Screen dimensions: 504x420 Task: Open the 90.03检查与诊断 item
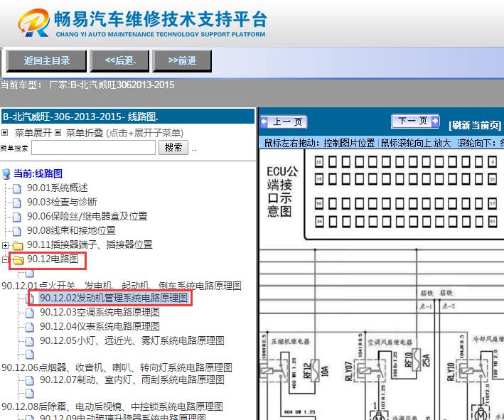(62, 202)
